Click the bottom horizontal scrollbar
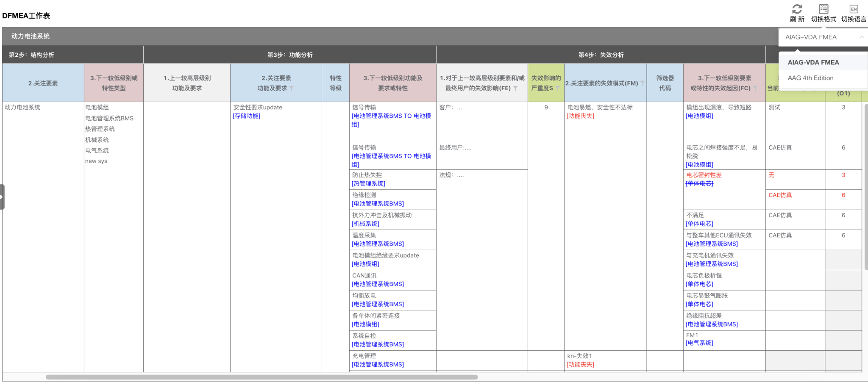This screenshot has width=868, height=382. 263,376
